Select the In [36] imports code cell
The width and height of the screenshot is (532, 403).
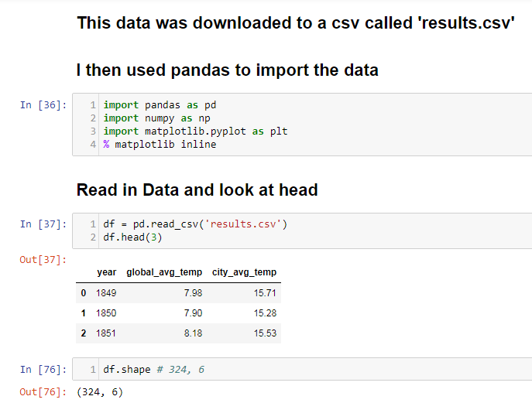point(302,125)
